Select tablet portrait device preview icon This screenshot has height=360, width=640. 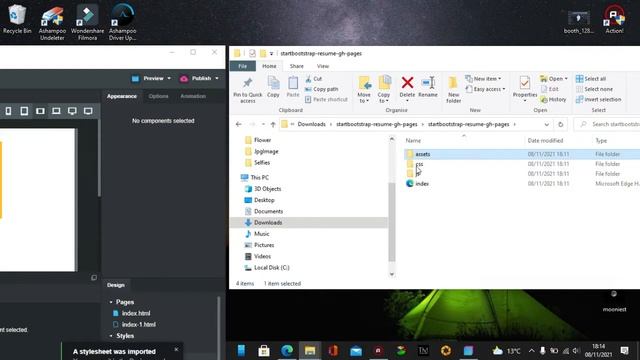pos(24,111)
